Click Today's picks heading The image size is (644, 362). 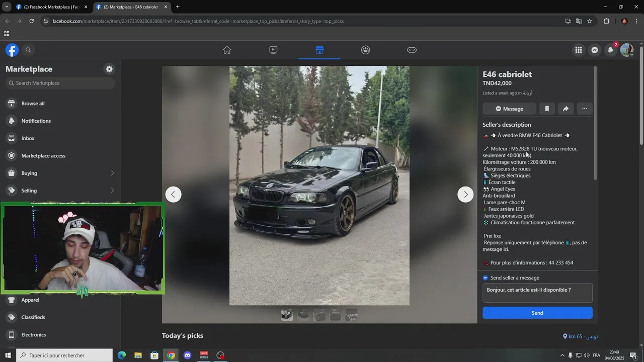183,335
